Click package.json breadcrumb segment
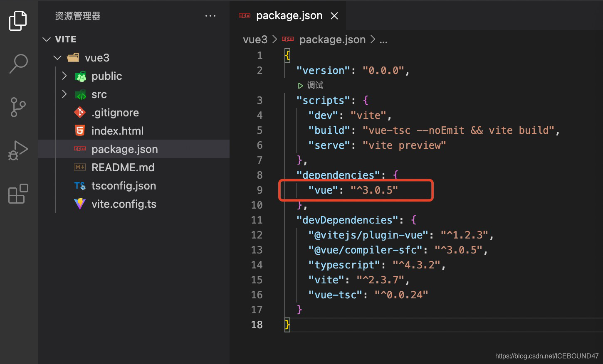 pyautogui.click(x=332, y=39)
